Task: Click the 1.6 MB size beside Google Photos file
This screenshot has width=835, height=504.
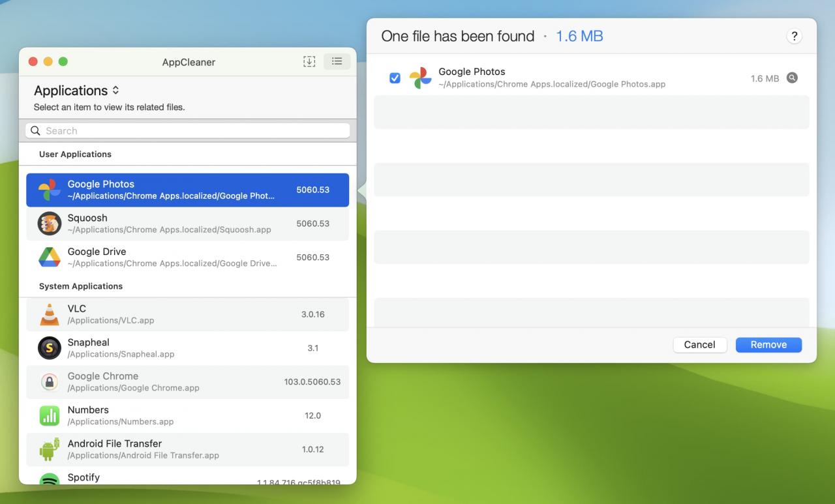Action: (765, 78)
